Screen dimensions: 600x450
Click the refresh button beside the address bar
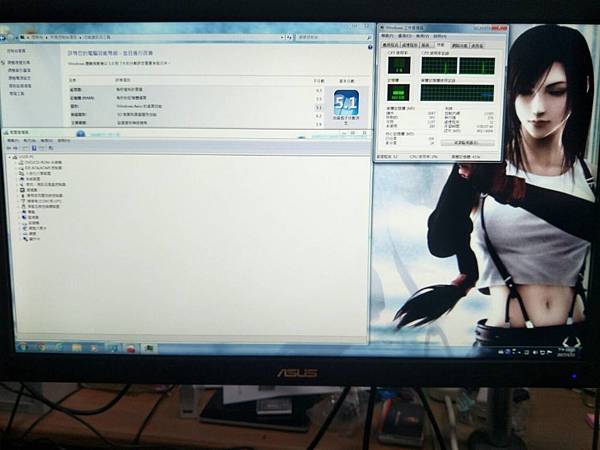tap(290, 37)
